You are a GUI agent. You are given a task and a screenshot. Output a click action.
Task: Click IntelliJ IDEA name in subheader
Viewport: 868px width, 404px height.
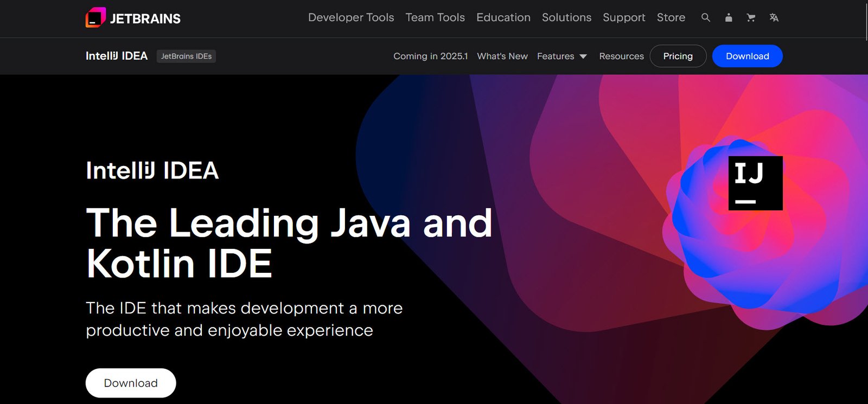117,56
